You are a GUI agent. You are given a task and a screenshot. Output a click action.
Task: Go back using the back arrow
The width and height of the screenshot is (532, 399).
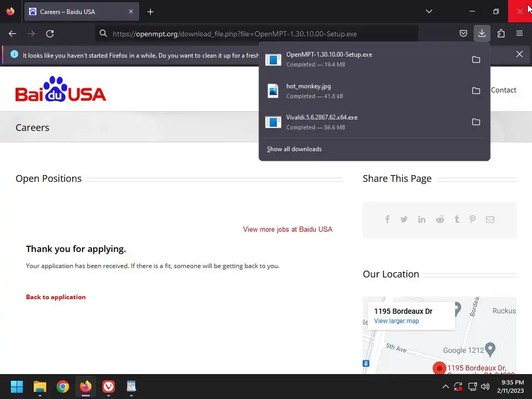tap(12, 34)
